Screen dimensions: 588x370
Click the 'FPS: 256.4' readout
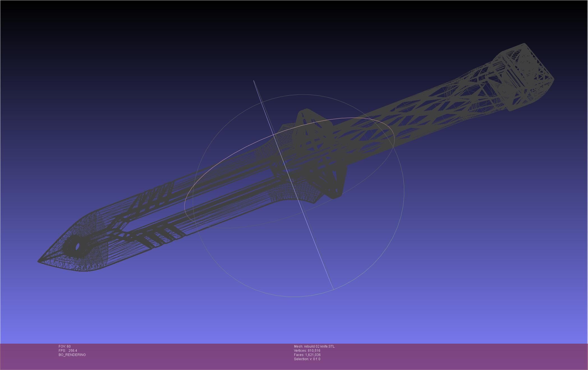point(68,351)
